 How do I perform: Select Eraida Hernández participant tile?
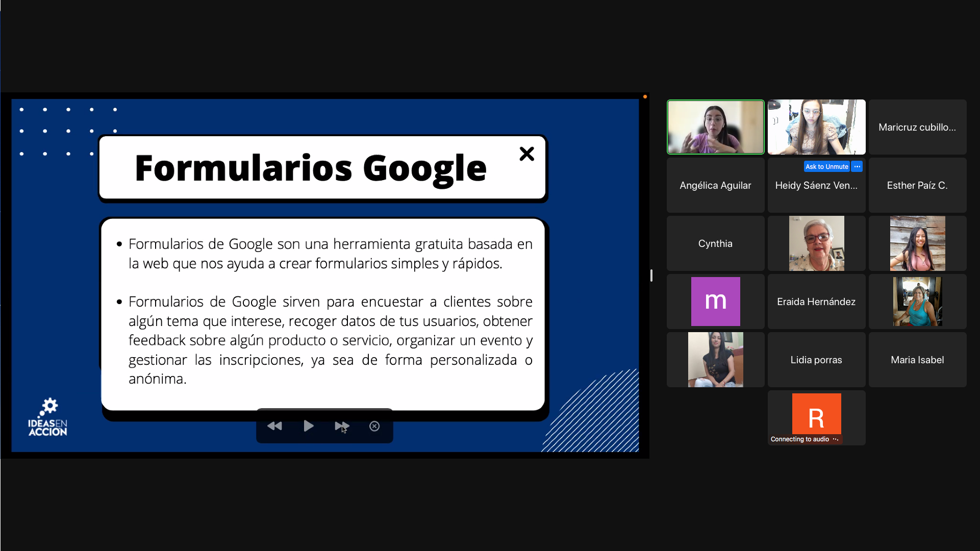coord(816,302)
